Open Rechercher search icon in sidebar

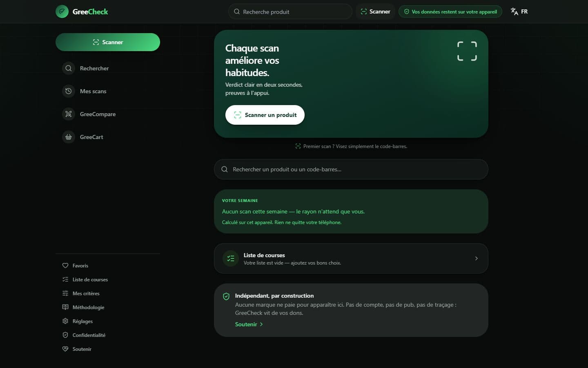click(69, 68)
